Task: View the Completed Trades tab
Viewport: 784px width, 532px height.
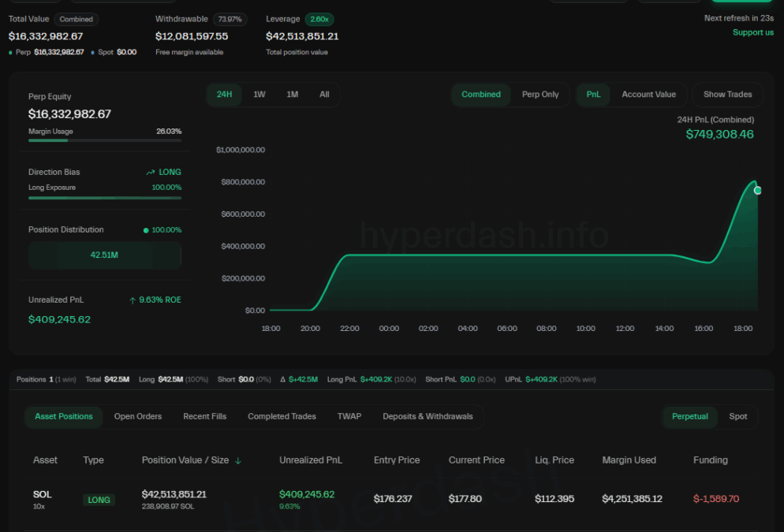Action: pyautogui.click(x=282, y=417)
